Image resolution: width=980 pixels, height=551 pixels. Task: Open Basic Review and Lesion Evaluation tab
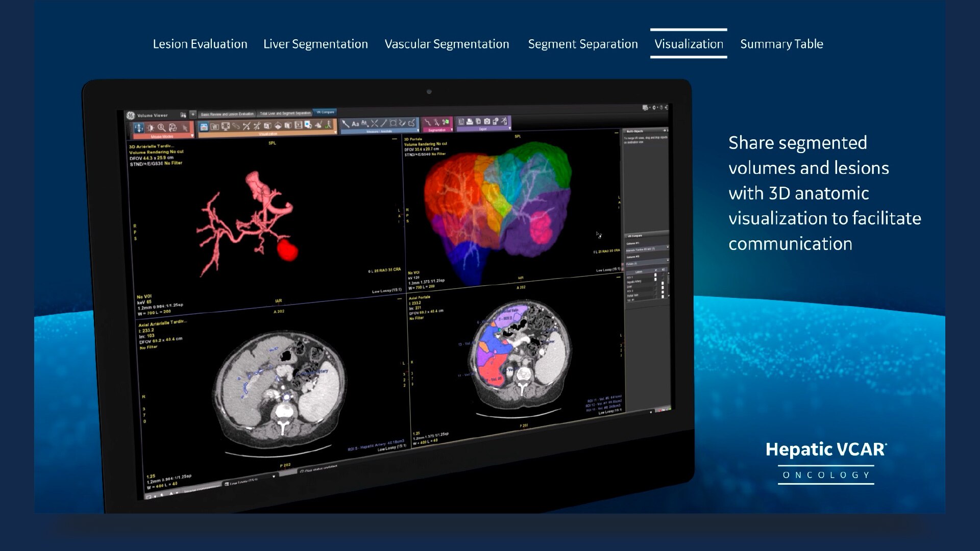point(227,114)
